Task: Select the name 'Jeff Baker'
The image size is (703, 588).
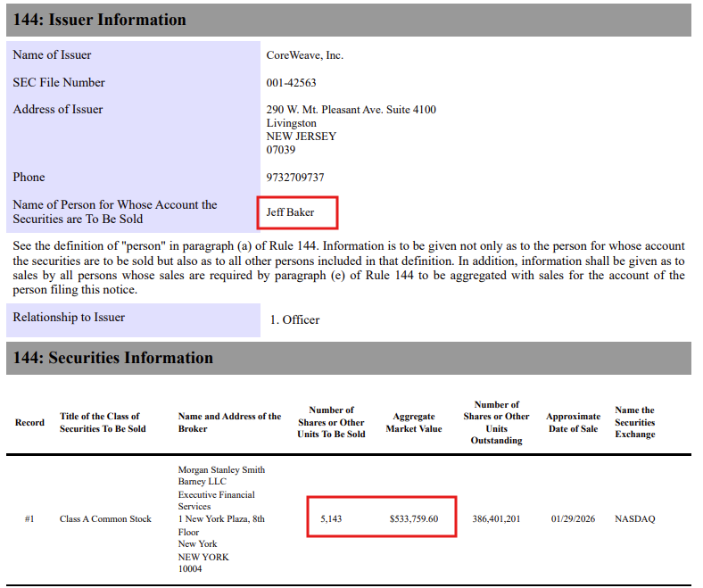Action: click(290, 212)
